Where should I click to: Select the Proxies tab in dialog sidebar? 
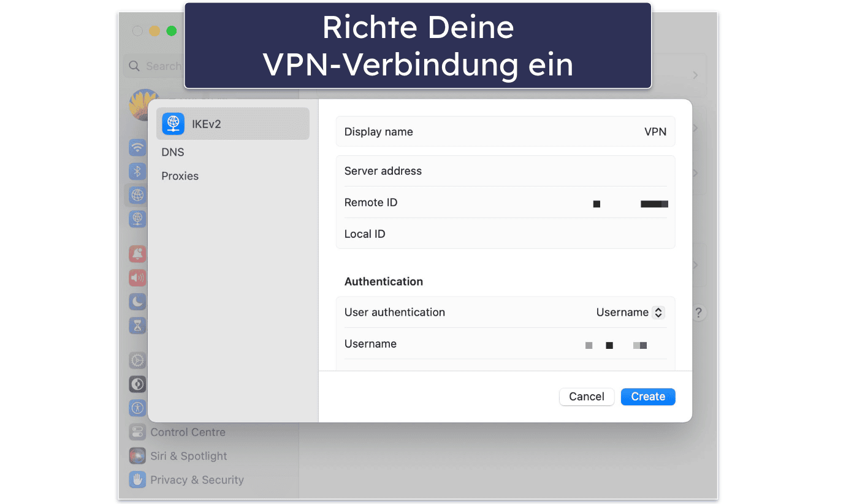[180, 176]
